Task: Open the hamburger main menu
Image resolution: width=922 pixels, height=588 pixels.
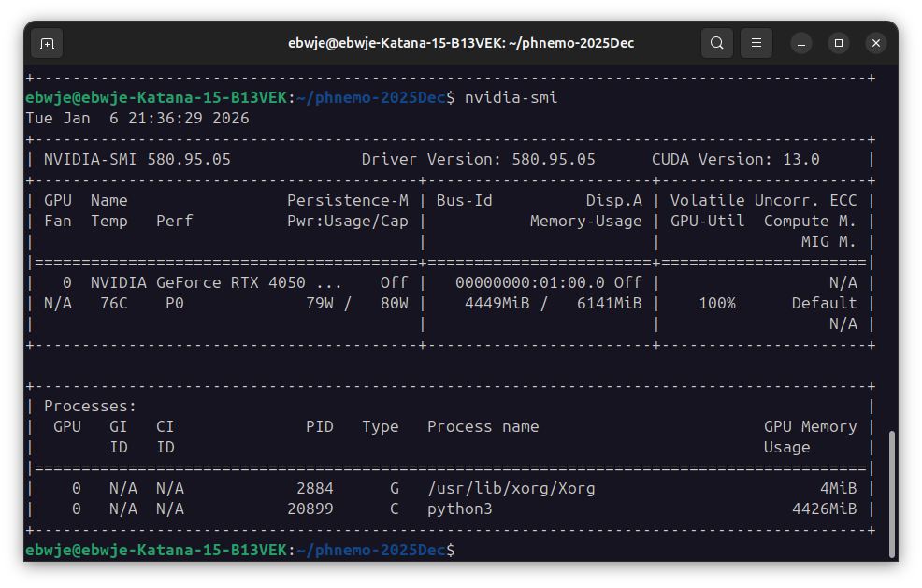Action: point(756,43)
